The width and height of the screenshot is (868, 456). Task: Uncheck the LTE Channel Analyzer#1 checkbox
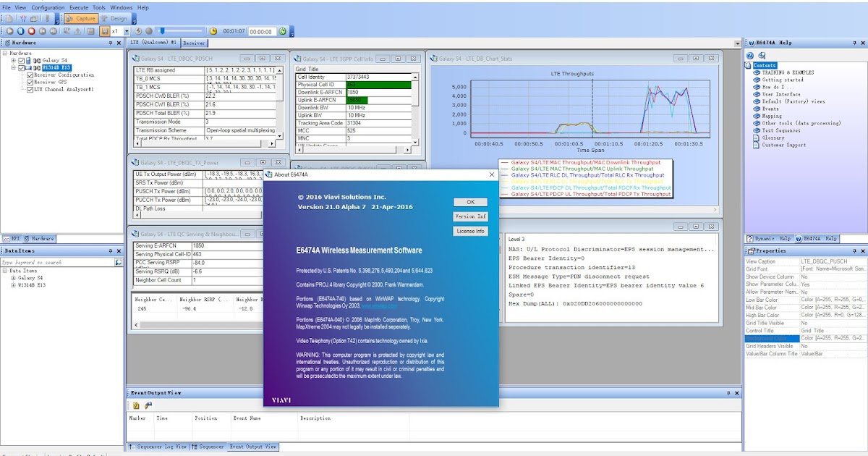point(30,88)
